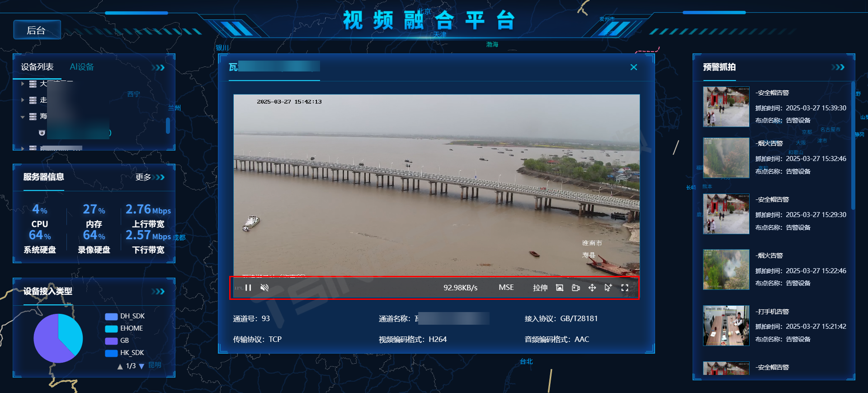Screen dimensions: 868x393
Task: Click chevrons in 设备接入类型 header
Action: pos(158,291)
